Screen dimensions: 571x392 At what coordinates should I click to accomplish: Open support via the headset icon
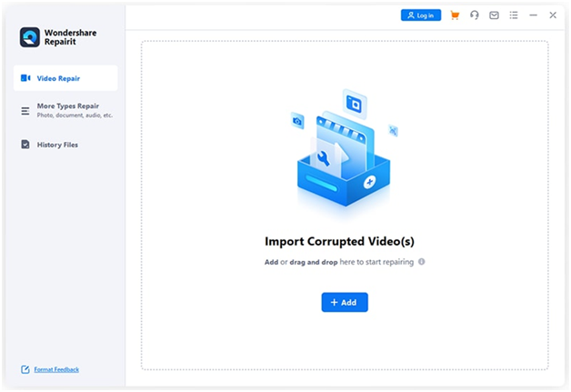(474, 15)
